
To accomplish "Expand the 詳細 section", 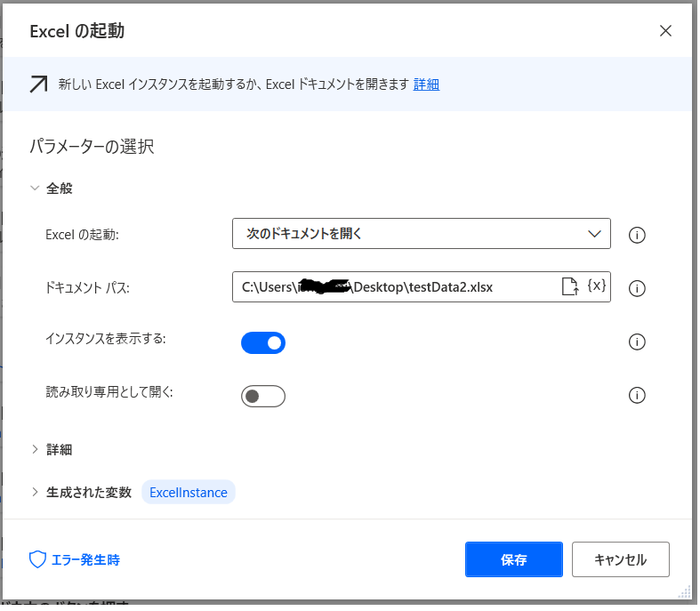I will coord(36,449).
